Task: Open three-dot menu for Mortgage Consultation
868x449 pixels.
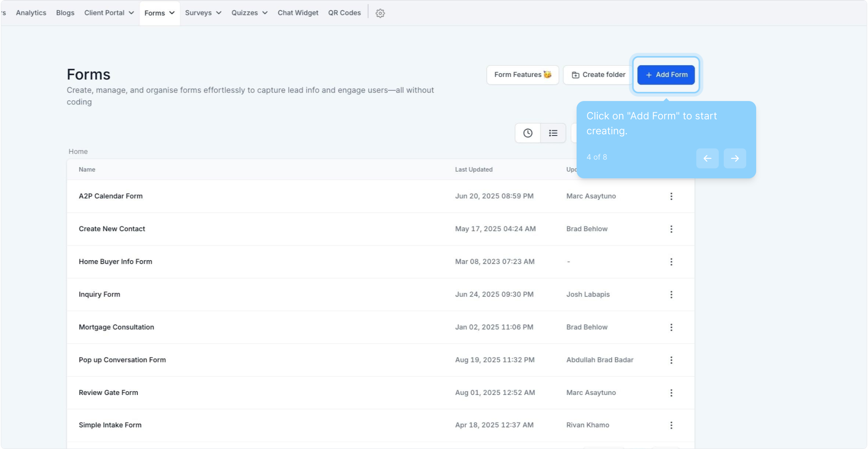Action: (x=671, y=327)
